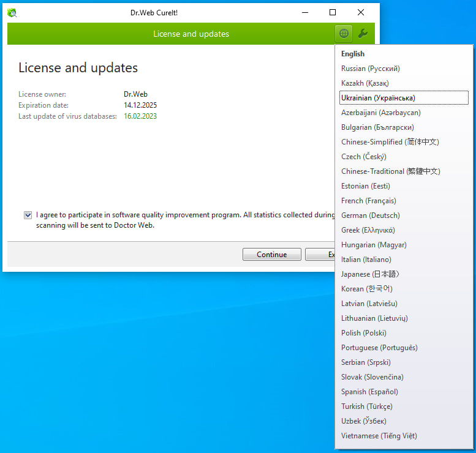The image size is (476, 453).
Task: Select Greek (Ελληνικά) language
Action: [x=404, y=230]
